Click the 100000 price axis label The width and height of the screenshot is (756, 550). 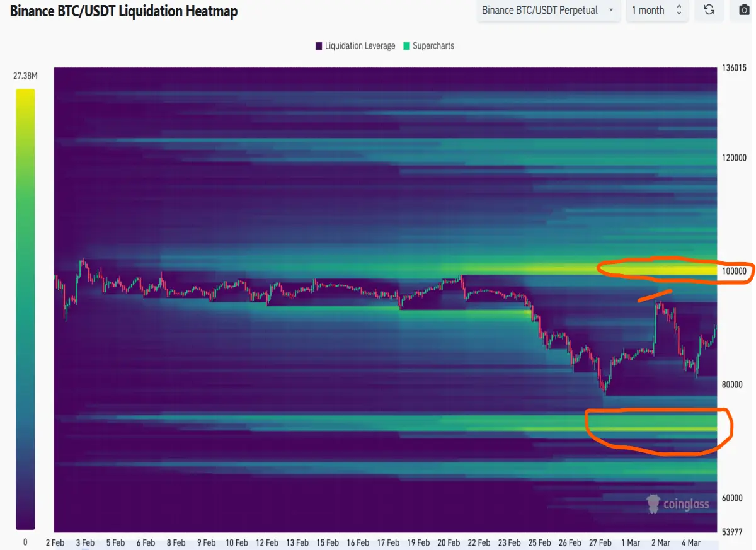pyautogui.click(x=734, y=272)
